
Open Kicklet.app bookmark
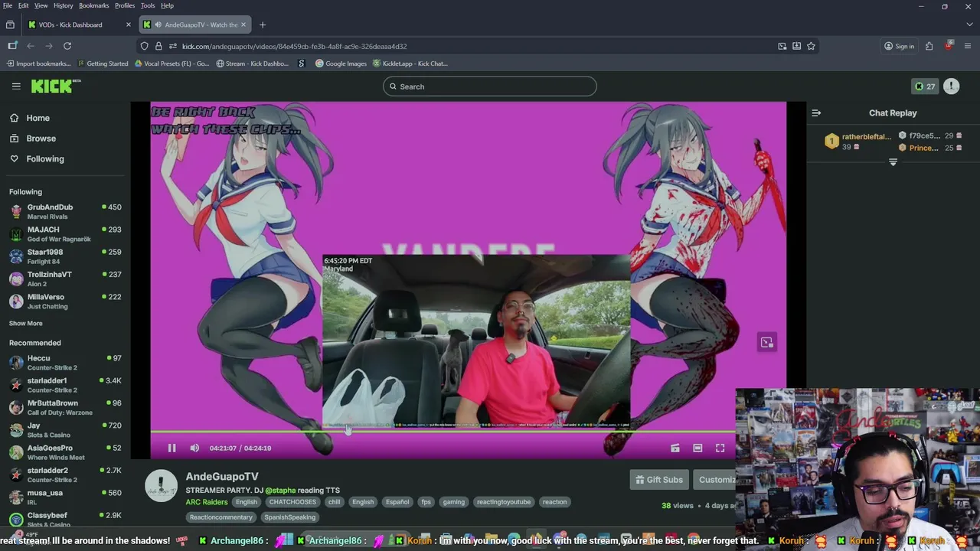coord(410,64)
